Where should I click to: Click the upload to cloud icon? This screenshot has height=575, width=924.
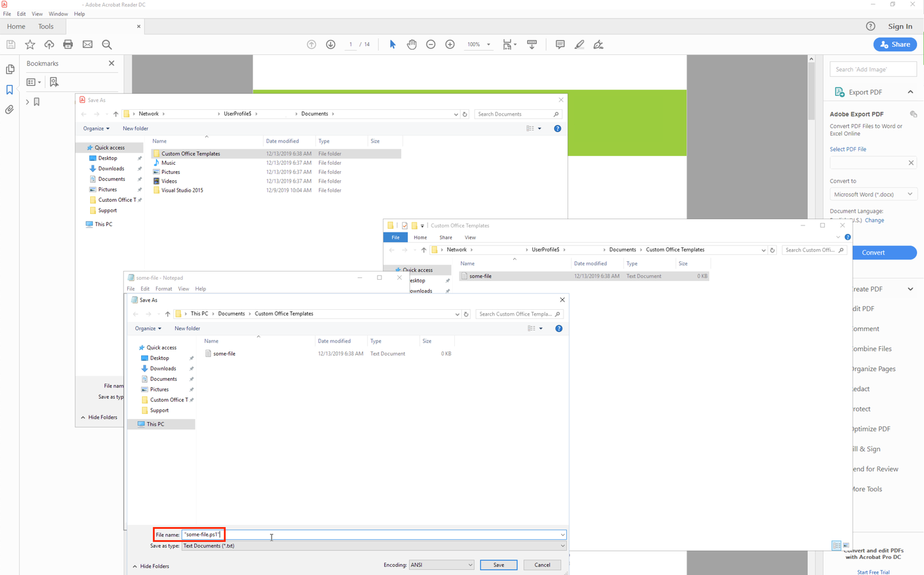(x=49, y=44)
